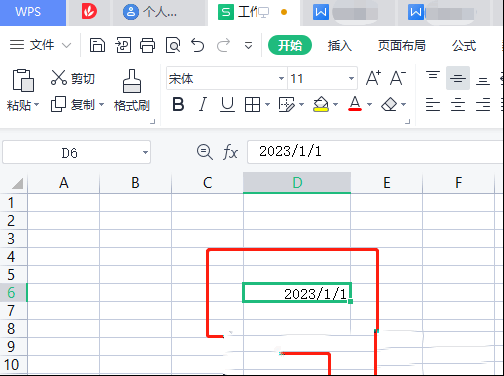Click the draw border pencil icon
The height and width of the screenshot is (376, 504).
287,105
